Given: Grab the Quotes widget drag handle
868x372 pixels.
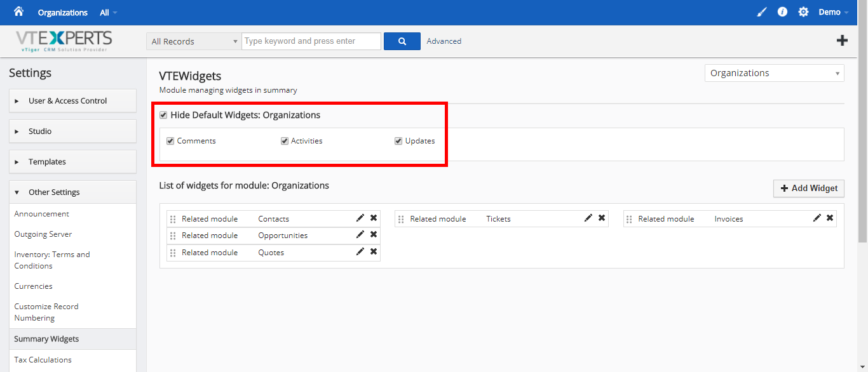Looking at the screenshot, I should (x=173, y=253).
